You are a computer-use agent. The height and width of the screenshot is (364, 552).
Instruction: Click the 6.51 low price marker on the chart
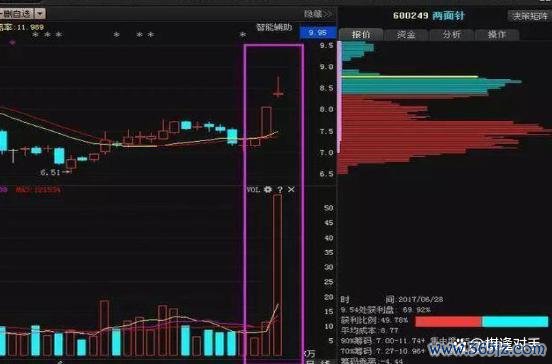pyautogui.click(x=51, y=172)
